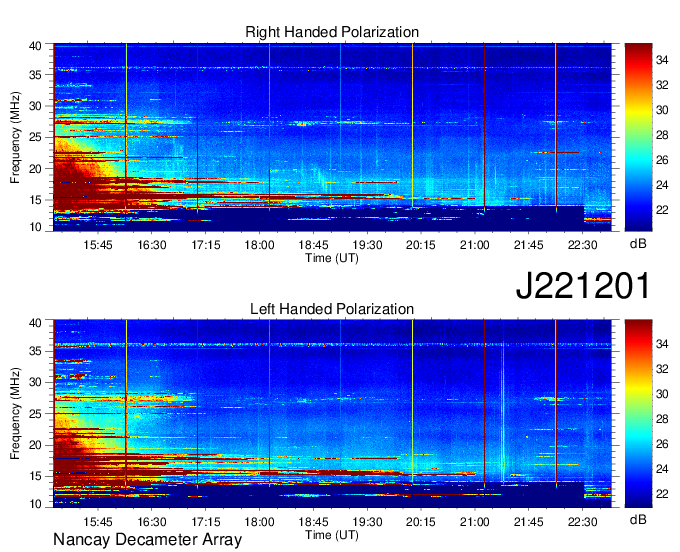Viewport: 680px width, 552px height.
Task: Click the "15:45" time tick on the Left Handed plot
Action: 98,522
